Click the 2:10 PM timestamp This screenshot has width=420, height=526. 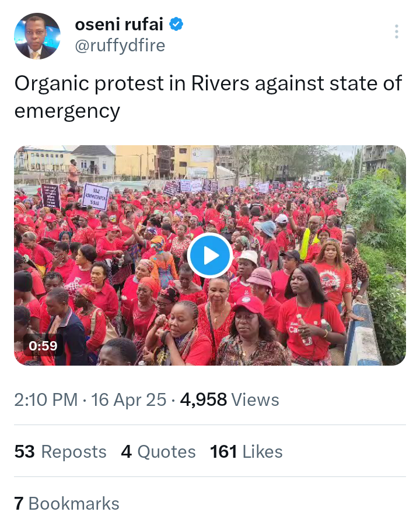tap(46, 399)
